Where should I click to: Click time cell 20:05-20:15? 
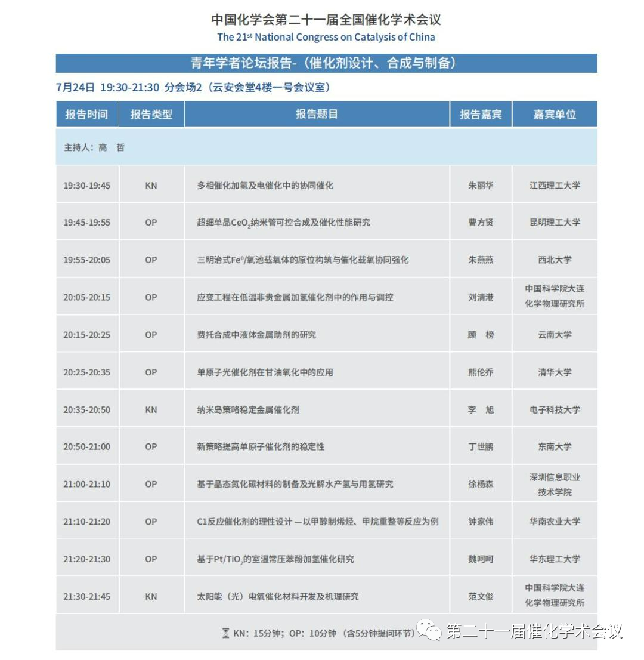pyautogui.click(x=86, y=298)
